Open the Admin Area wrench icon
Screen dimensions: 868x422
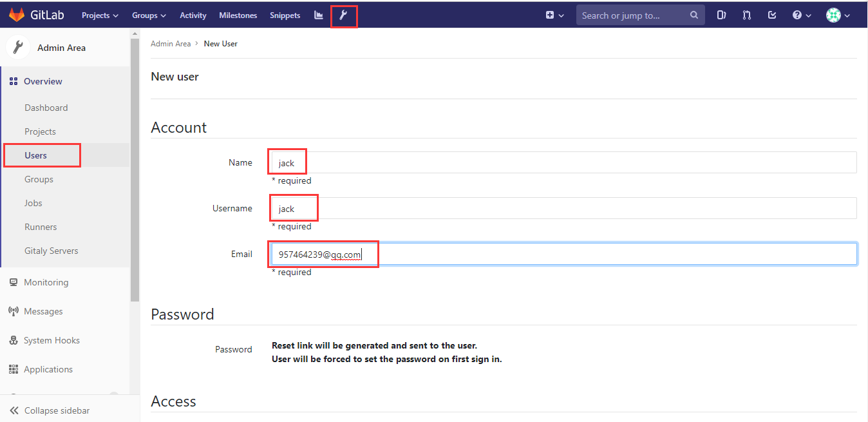tap(343, 15)
